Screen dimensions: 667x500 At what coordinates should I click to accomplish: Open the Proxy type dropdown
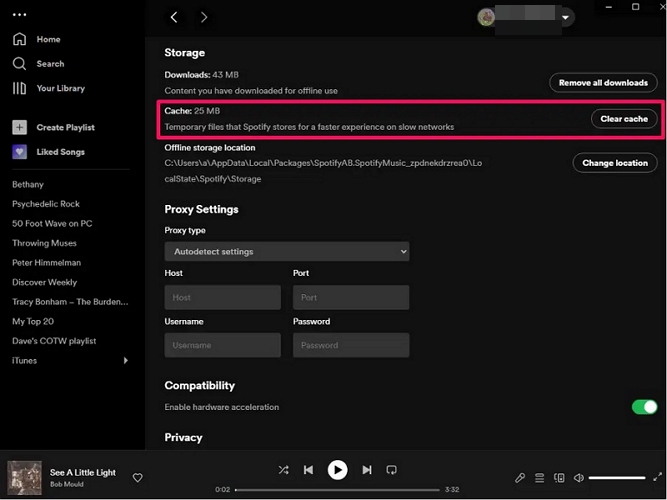(x=287, y=251)
